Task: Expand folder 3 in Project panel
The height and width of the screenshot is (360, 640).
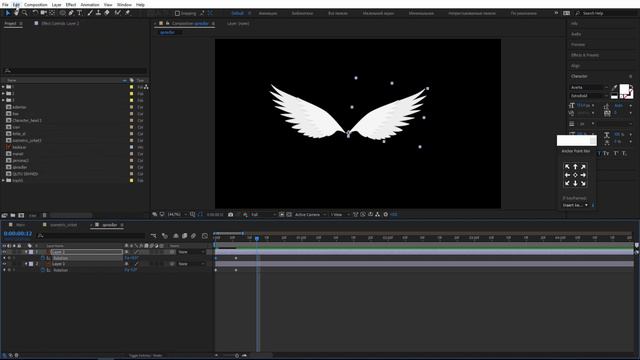Action: click(x=3, y=100)
